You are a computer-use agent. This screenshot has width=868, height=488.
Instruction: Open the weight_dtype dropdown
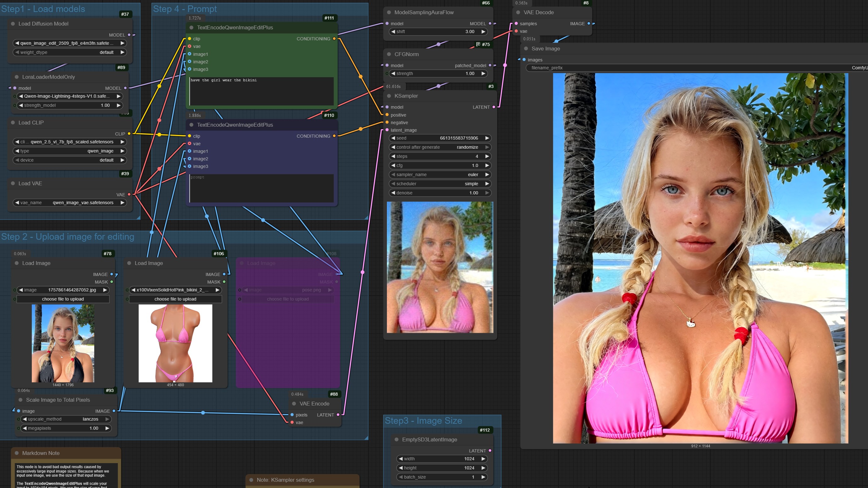click(x=70, y=52)
